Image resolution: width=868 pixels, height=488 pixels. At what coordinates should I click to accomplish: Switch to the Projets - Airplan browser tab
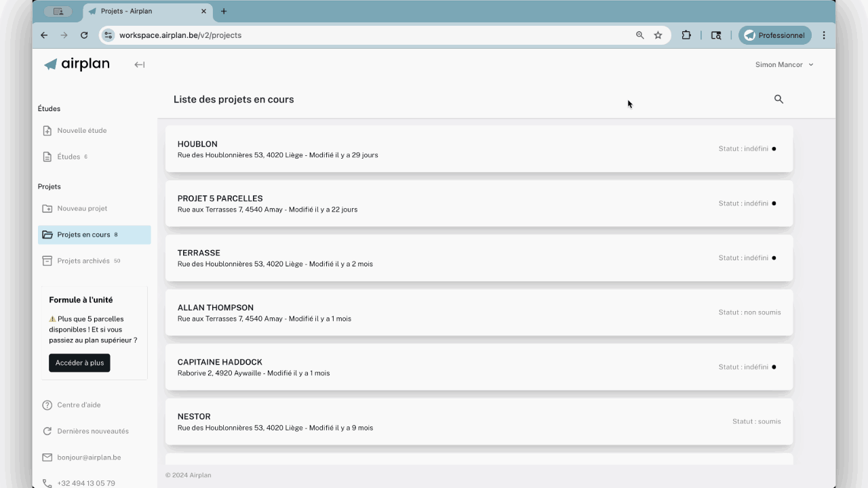point(148,12)
